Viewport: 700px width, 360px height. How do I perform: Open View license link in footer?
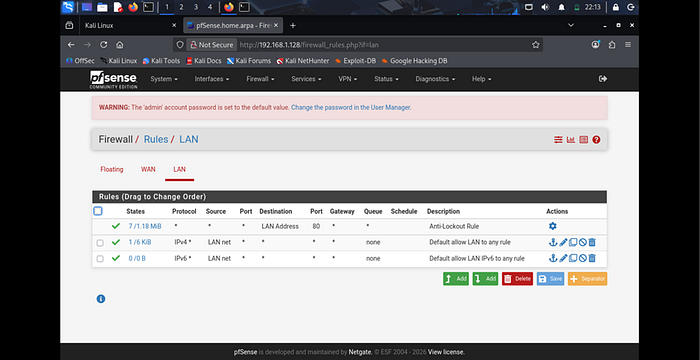446,352
